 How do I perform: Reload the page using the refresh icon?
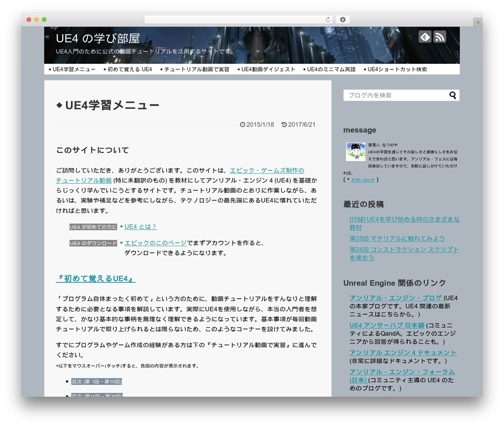(x=328, y=19)
